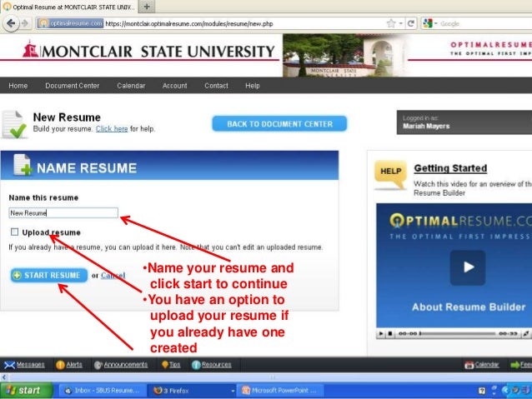Screen dimensions: 532x399
Task: Open the Getting Started link
Action: [450, 168]
